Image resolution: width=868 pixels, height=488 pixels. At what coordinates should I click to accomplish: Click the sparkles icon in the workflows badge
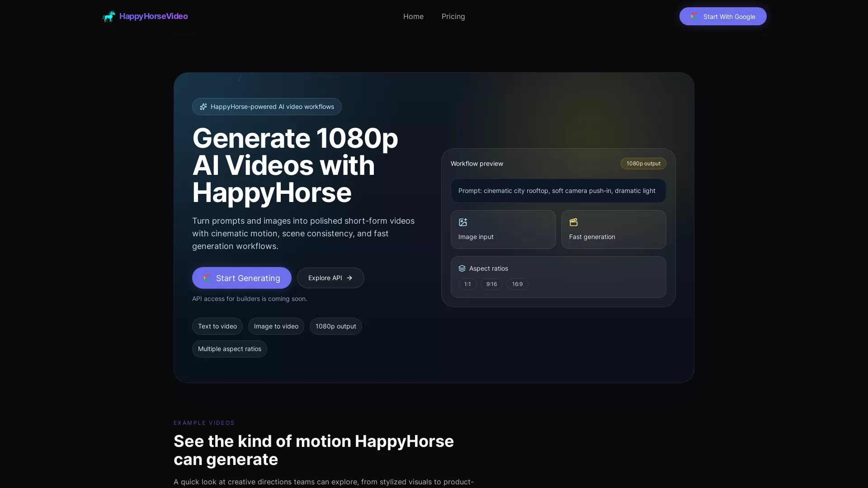point(203,107)
